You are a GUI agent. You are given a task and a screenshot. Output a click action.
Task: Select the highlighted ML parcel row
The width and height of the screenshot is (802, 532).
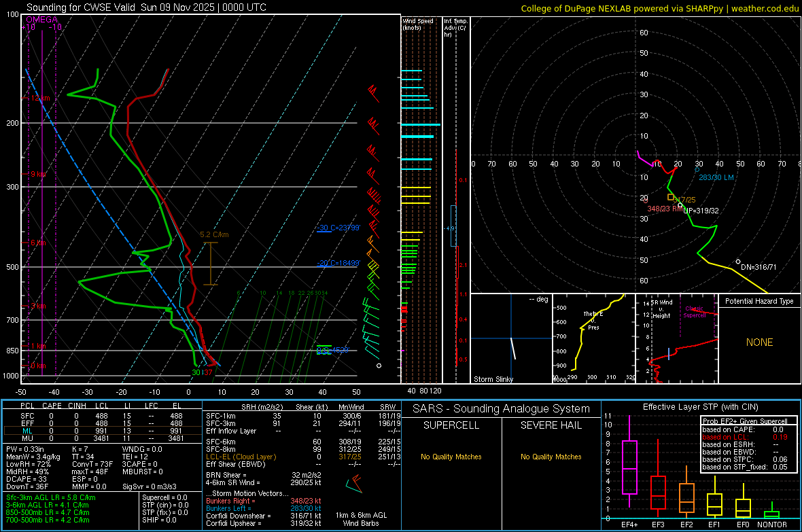point(102,431)
